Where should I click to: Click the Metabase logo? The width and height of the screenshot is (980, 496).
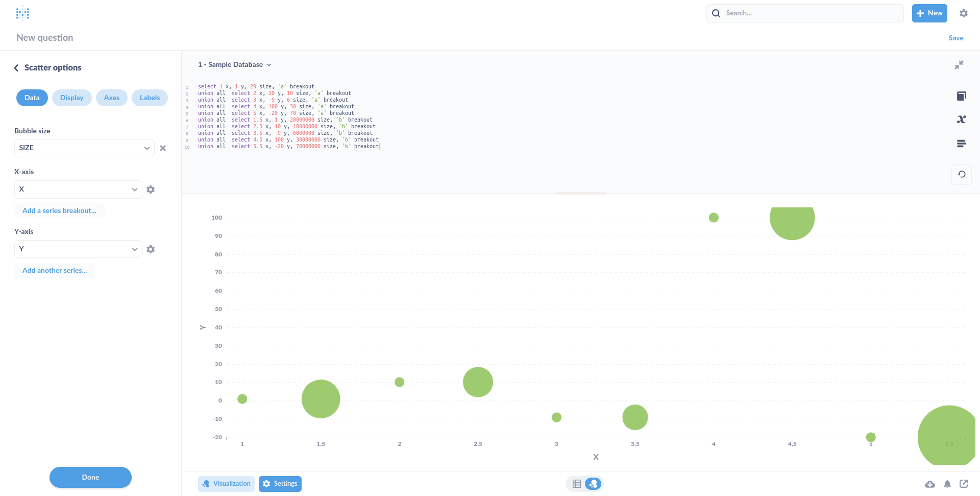pyautogui.click(x=23, y=13)
